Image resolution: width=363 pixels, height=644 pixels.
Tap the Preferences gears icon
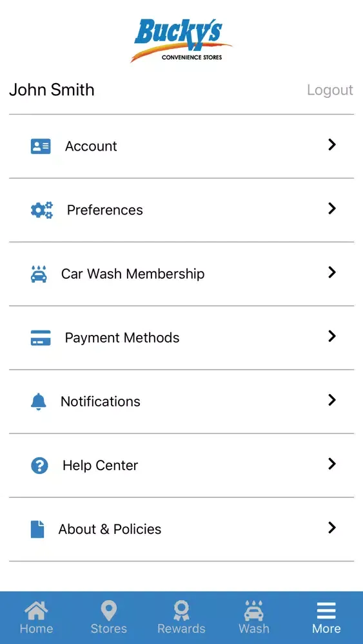point(41,210)
